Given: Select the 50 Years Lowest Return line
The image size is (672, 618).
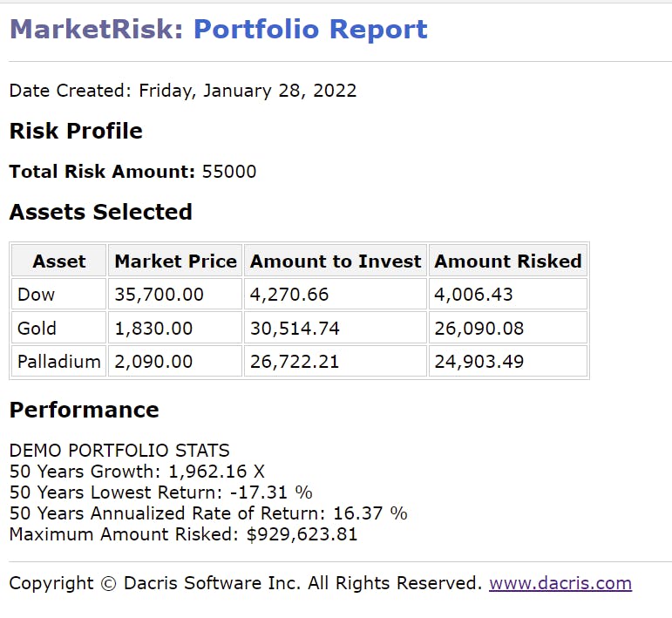Looking at the screenshot, I should pyautogui.click(x=160, y=492).
